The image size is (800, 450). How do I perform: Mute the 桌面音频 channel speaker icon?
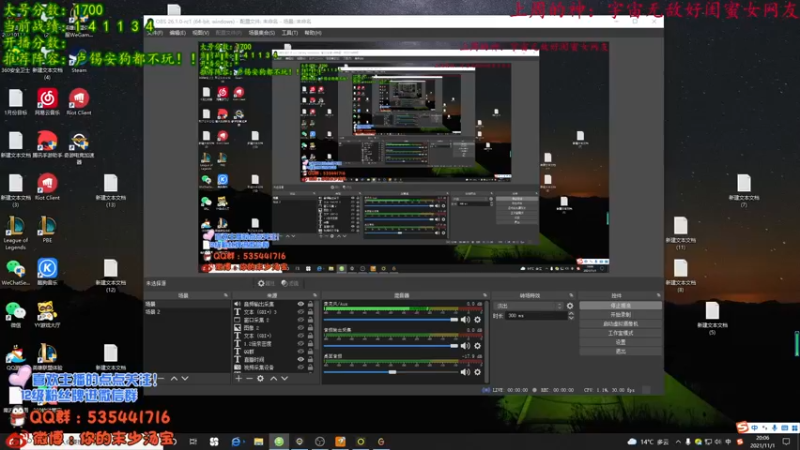coord(465,372)
